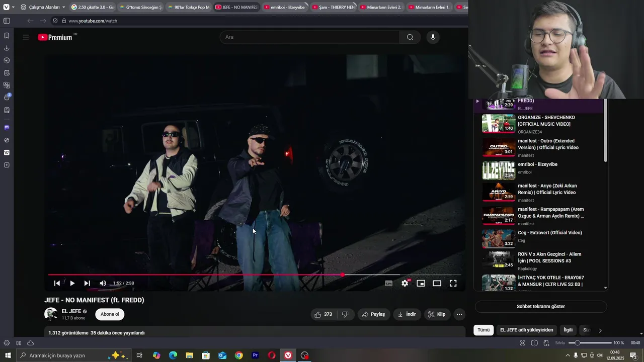Click the tracker blocker shield icon
The height and width of the screenshot is (362, 644).
pyautogui.click(x=55, y=21)
